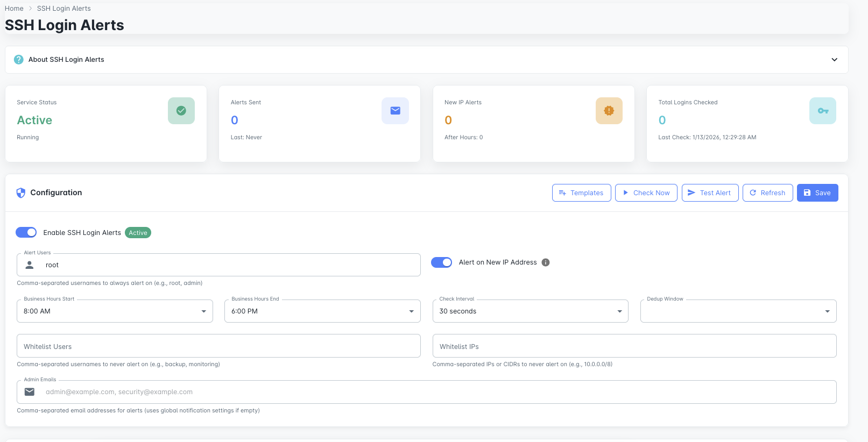Open the Dedup Window dropdown

(738, 311)
